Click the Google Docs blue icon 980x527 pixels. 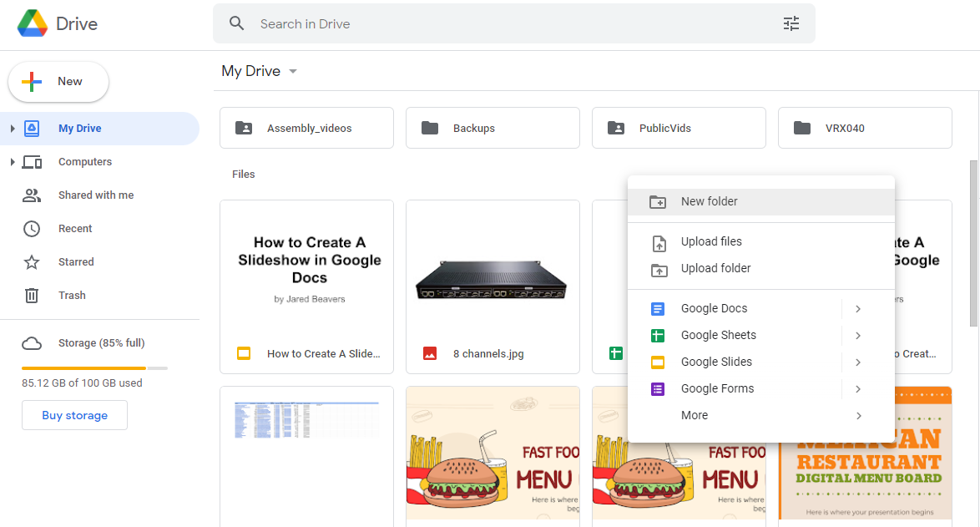(x=658, y=309)
